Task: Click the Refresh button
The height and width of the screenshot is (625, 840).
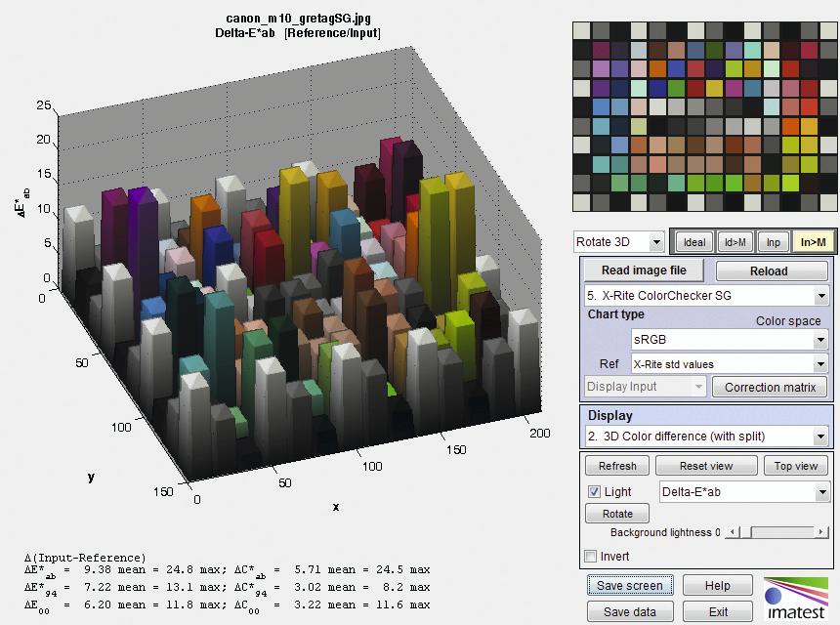Action: point(617,466)
